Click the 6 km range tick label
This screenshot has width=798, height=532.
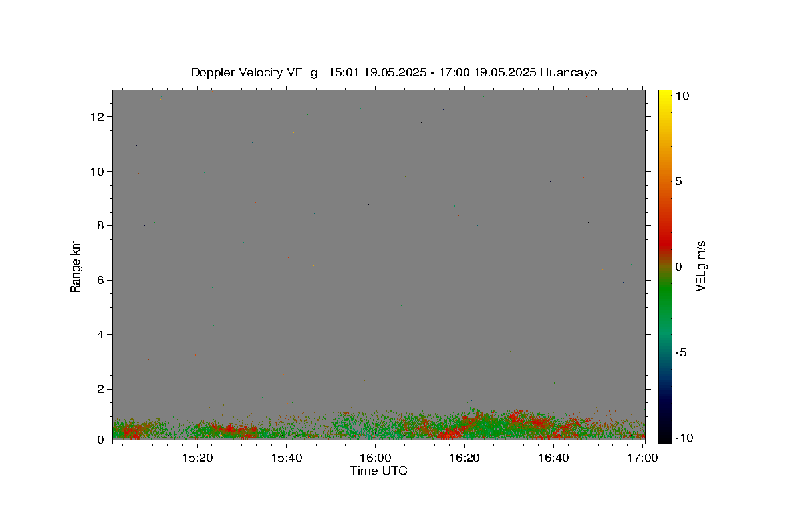[102, 281]
